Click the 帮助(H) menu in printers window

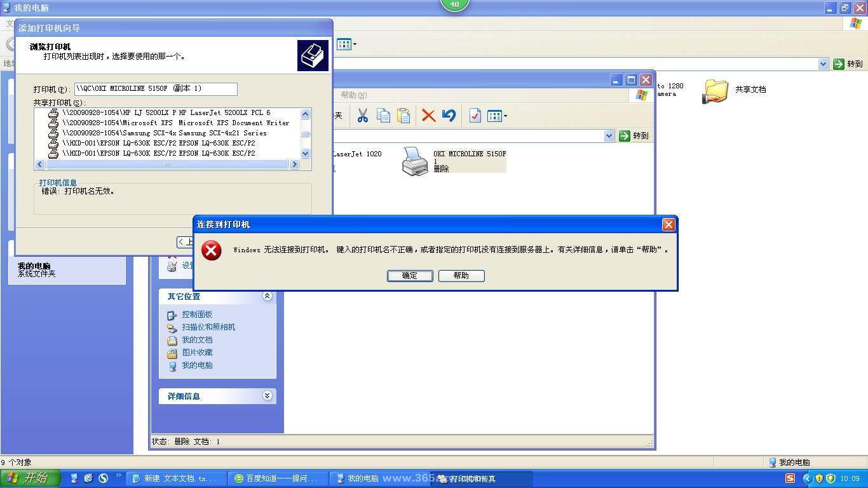click(353, 95)
